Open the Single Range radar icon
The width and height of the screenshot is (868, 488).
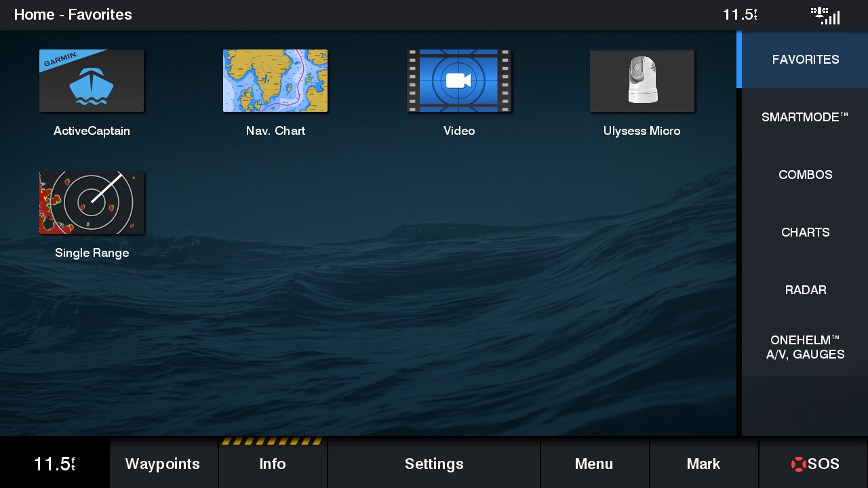point(92,203)
